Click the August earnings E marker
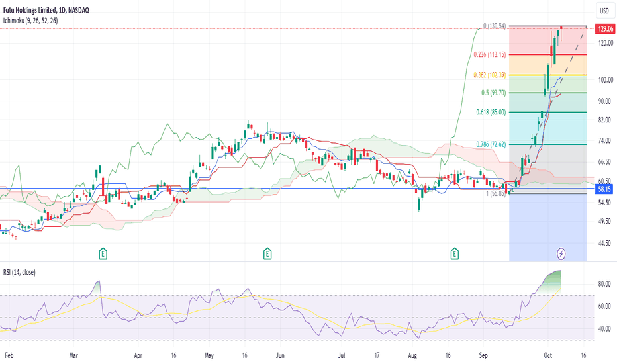617x364 pixels. tap(455, 254)
